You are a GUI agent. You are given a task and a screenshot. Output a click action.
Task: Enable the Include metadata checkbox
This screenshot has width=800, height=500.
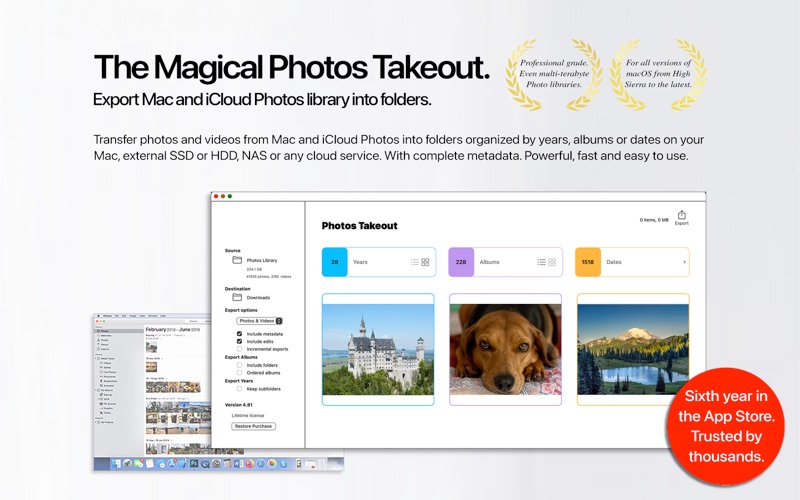239,334
